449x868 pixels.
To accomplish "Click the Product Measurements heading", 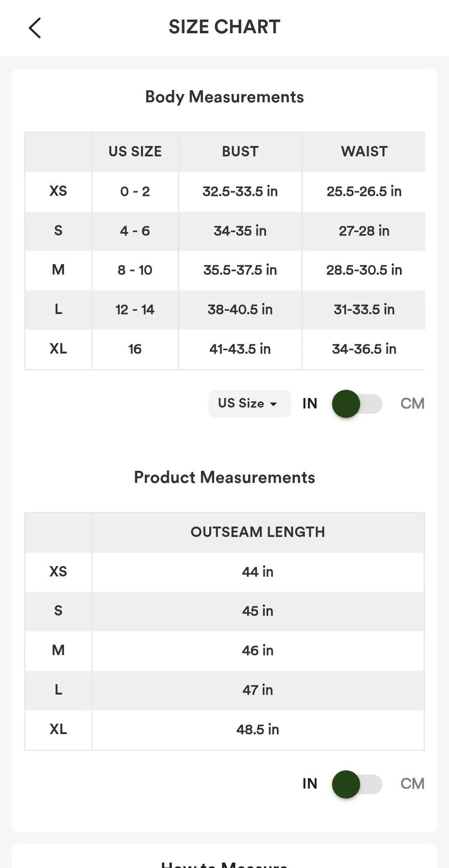I will [x=224, y=477].
